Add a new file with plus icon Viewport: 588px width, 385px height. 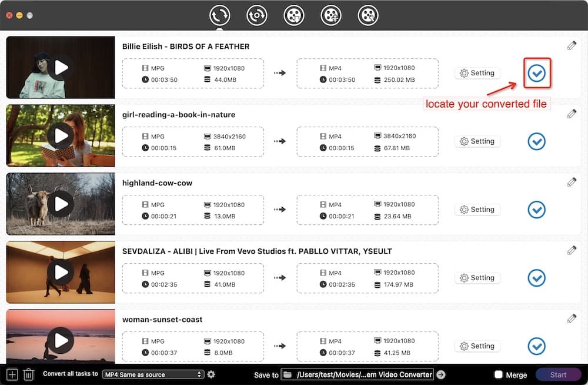12,374
